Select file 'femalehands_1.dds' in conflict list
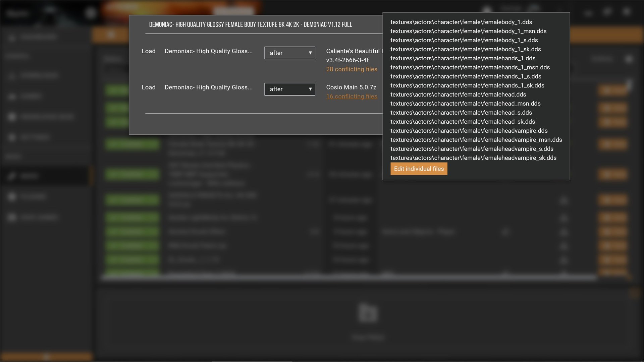 (463, 58)
